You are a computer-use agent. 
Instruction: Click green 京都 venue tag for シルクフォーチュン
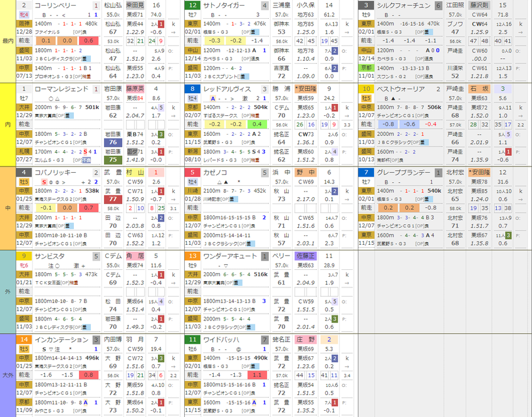(x=366, y=68)
